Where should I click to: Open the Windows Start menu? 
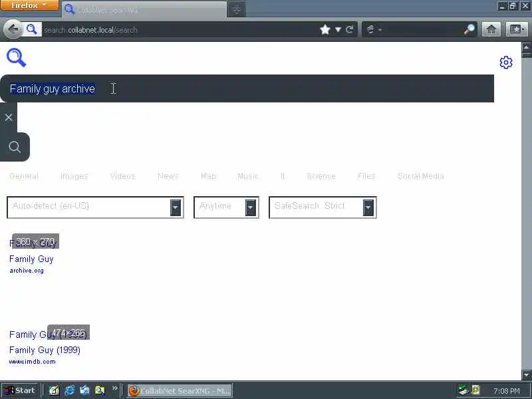pyautogui.click(x=20, y=390)
